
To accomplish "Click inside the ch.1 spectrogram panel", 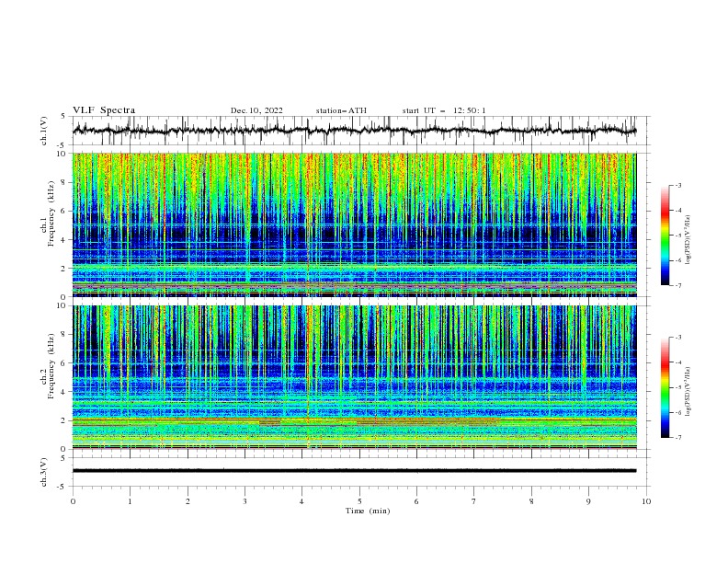I will tap(354, 224).
